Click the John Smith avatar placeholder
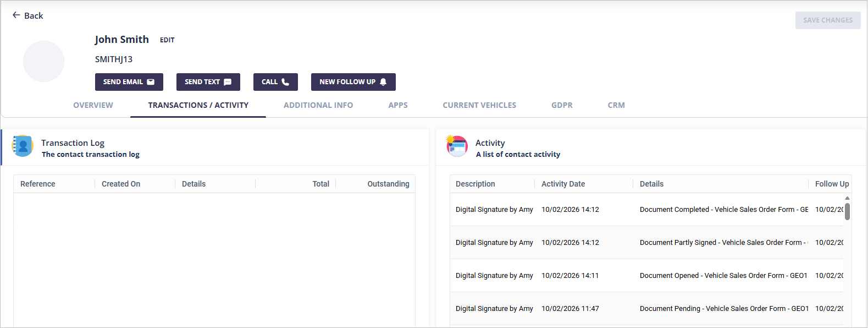The height and width of the screenshot is (328, 868). (x=43, y=61)
